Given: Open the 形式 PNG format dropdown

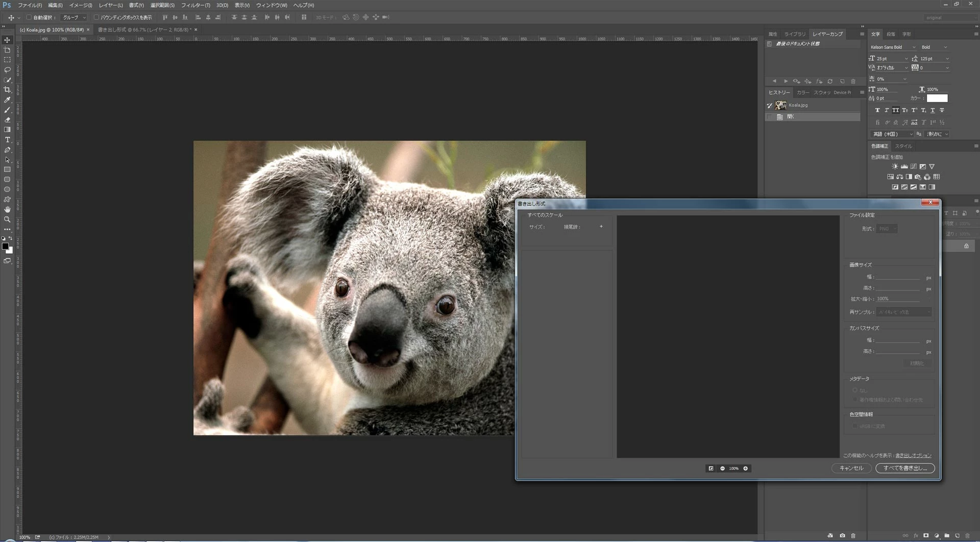Looking at the screenshot, I should click(x=887, y=229).
